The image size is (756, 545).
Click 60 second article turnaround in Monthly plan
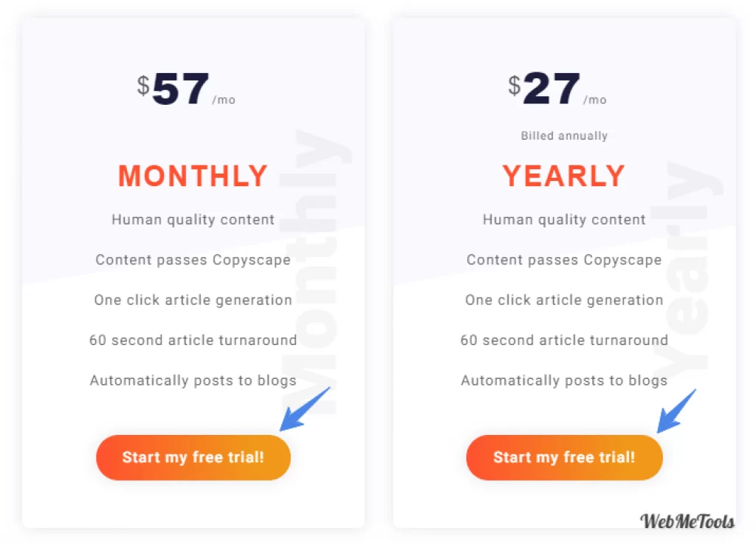pos(193,340)
